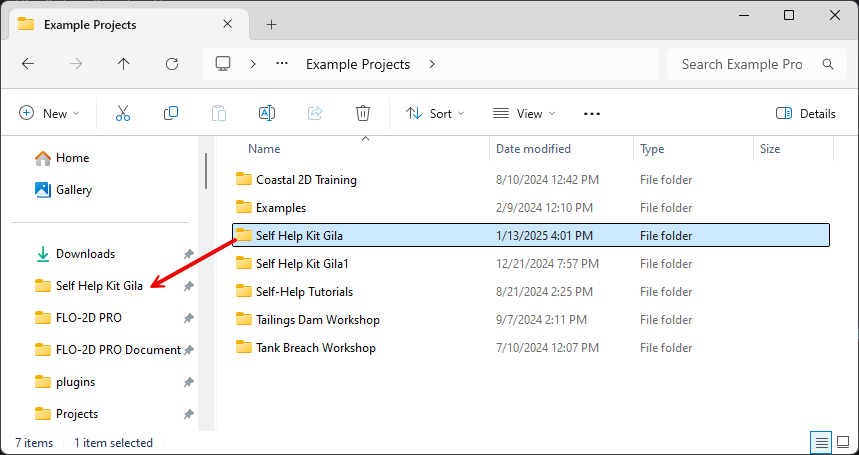This screenshot has width=859, height=455.
Task: Switch to details view in status bar
Action: 821,442
